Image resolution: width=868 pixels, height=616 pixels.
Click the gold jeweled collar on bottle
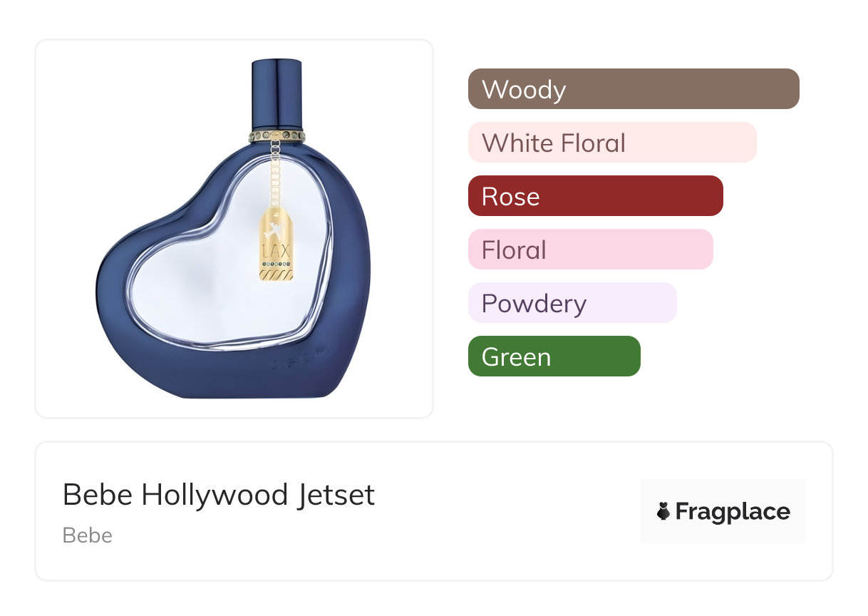point(277,136)
